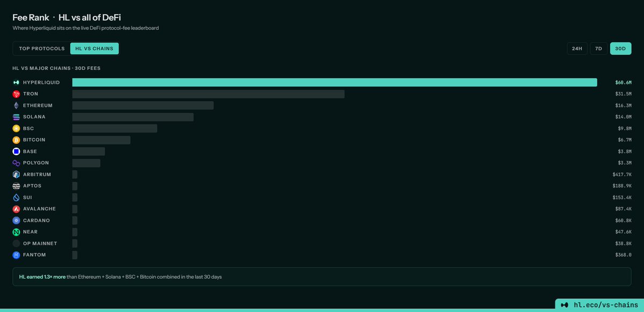
Task: Click the Fantom chain icon
Action: (x=16, y=255)
